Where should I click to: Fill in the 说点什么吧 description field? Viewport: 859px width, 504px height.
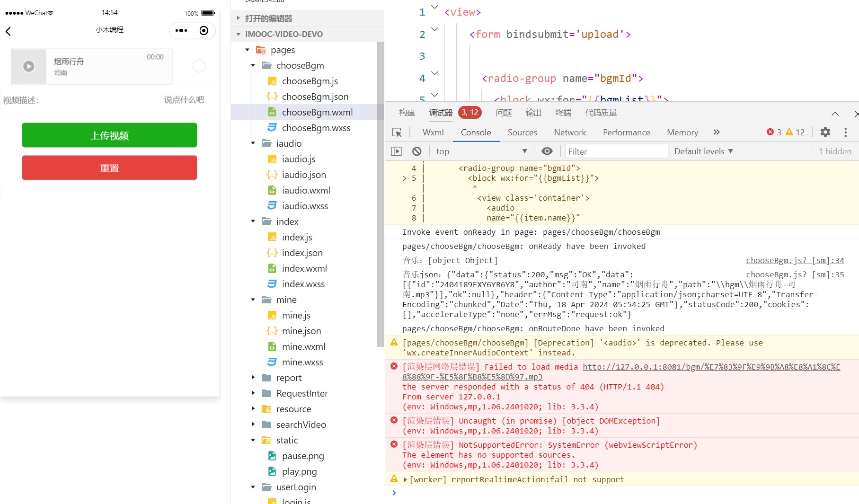pyautogui.click(x=184, y=100)
